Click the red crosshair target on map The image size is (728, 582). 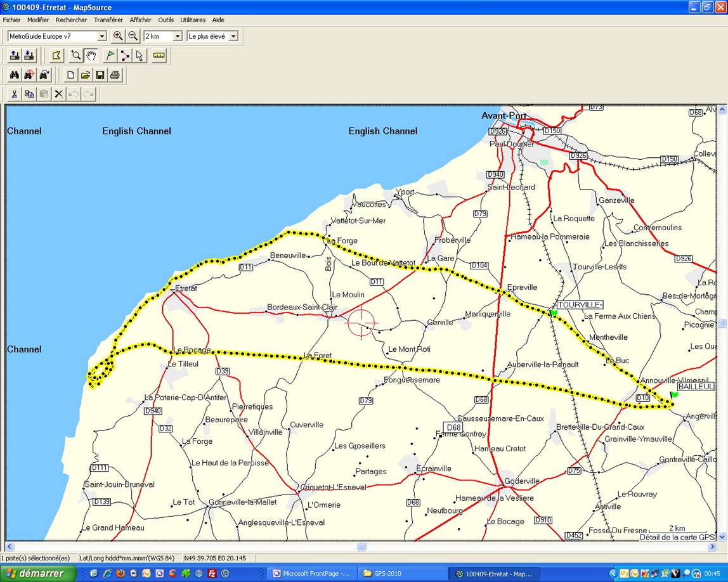(x=361, y=323)
